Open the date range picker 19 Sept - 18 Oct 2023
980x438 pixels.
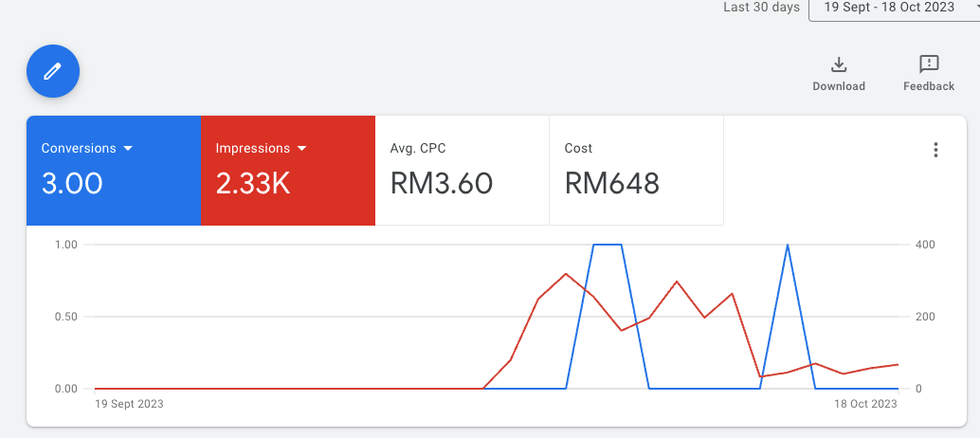[x=895, y=9]
